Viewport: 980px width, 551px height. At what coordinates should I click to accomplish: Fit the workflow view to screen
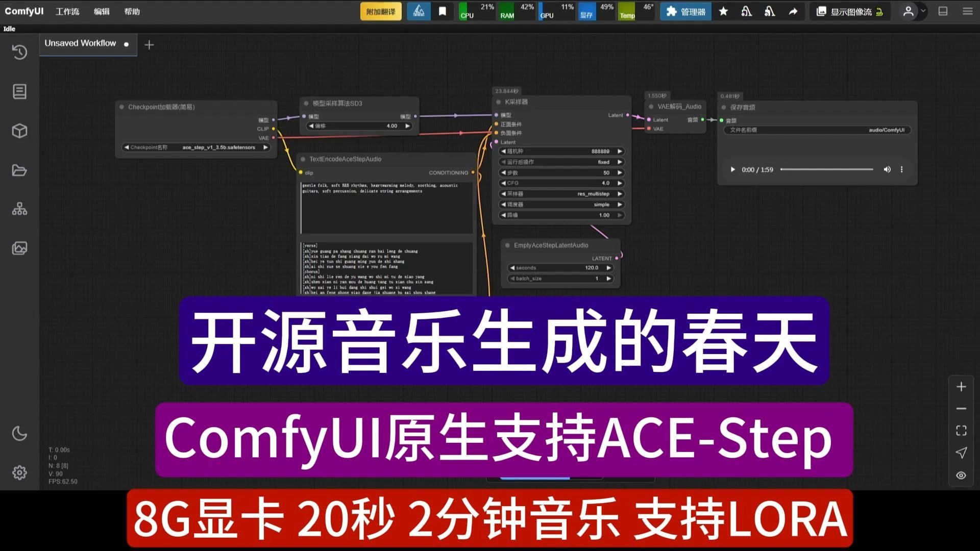point(961,431)
